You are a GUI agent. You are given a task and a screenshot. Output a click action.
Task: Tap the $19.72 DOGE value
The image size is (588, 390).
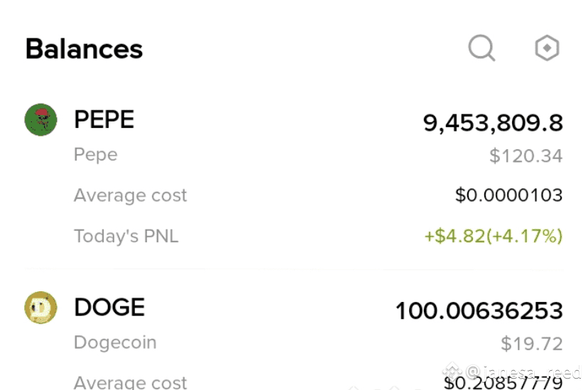[x=532, y=344]
